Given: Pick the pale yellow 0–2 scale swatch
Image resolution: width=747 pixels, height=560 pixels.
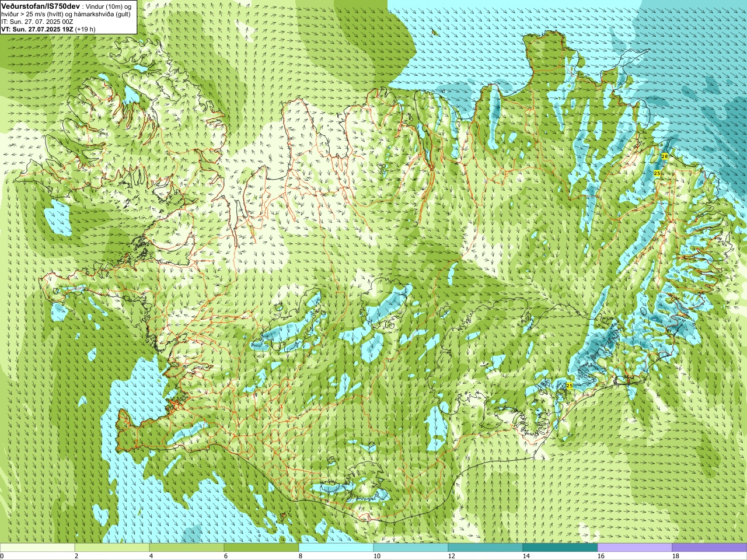Looking at the screenshot, I should 37,548.
